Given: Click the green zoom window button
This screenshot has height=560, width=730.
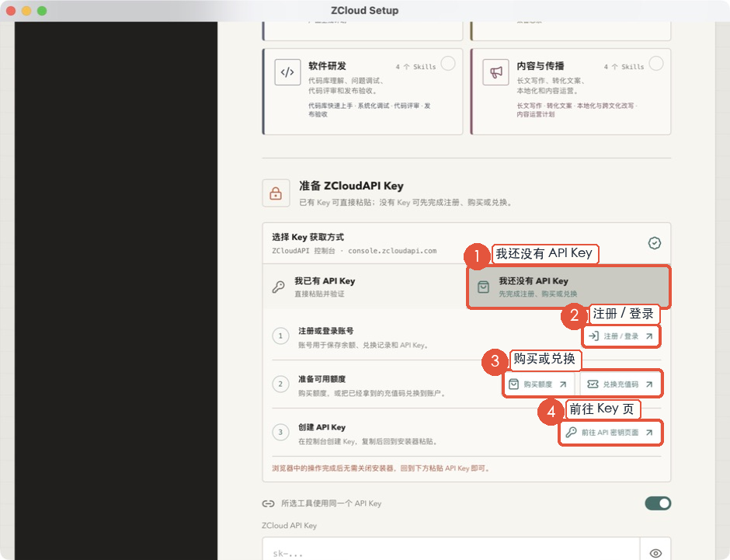Looking at the screenshot, I should (x=42, y=11).
